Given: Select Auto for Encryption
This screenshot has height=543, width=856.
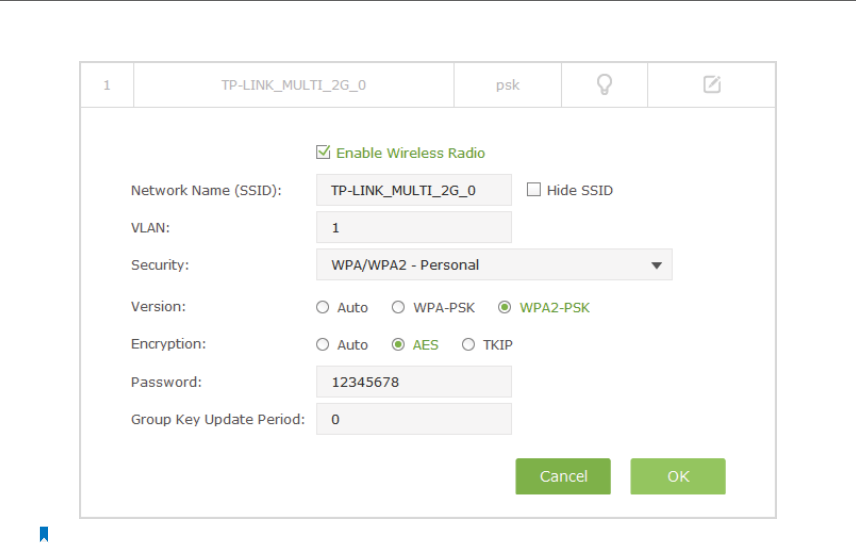Looking at the screenshot, I should point(323,344).
